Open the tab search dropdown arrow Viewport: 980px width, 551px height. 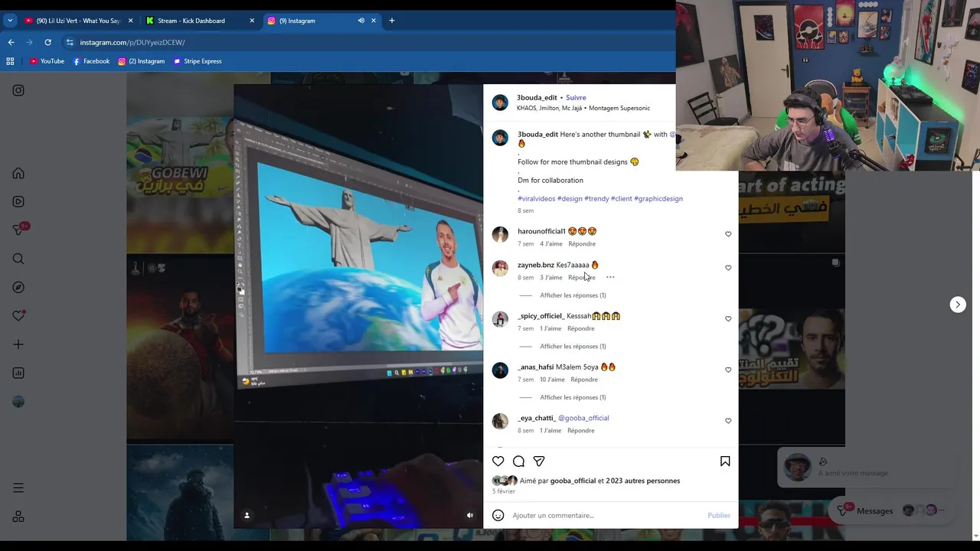10,21
